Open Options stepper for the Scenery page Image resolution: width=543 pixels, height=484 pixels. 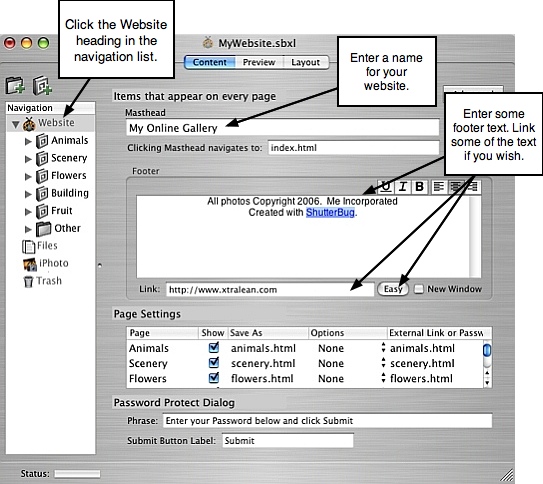pos(383,363)
